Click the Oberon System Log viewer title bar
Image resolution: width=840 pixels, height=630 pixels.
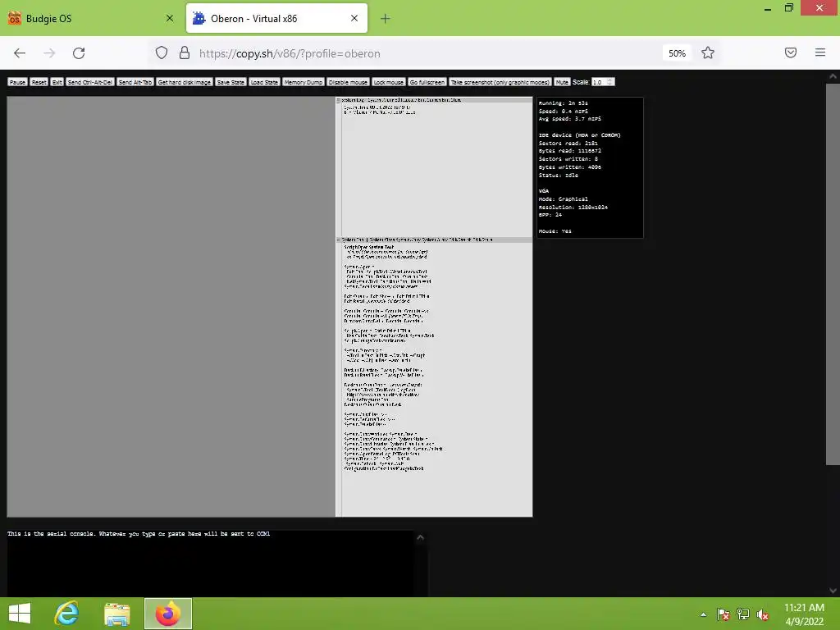pos(434,100)
